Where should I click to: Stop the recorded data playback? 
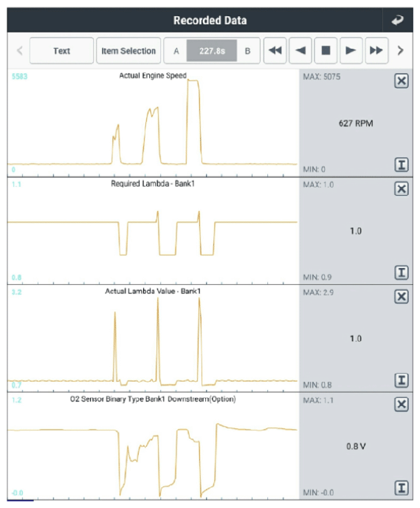click(326, 50)
